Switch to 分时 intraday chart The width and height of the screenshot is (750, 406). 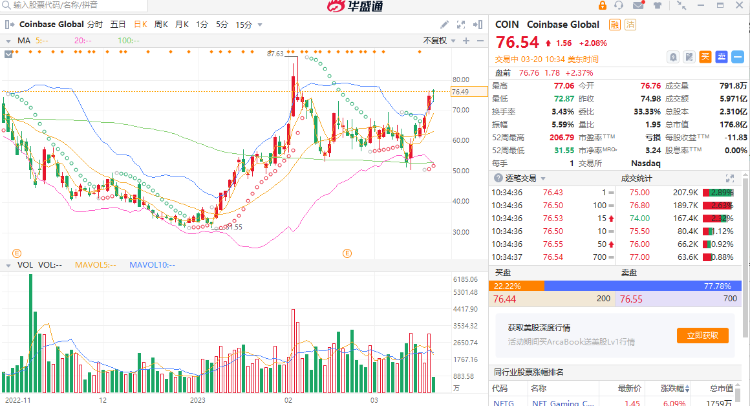point(95,24)
